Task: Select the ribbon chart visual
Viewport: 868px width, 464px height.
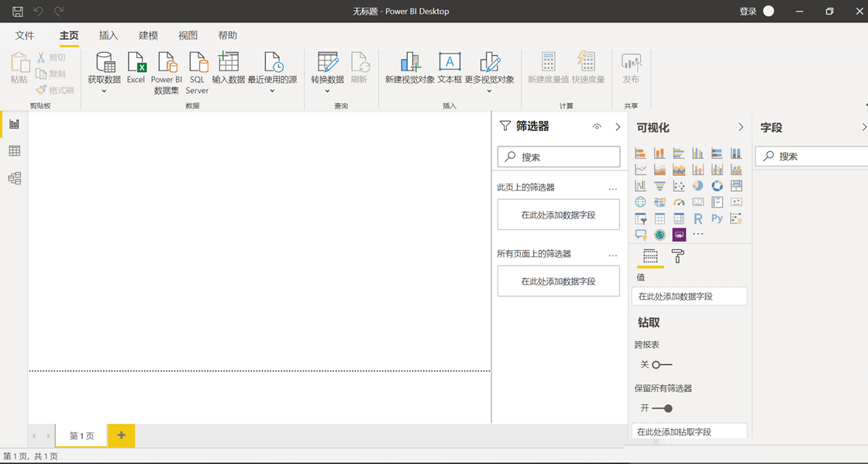Action: pos(736,170)
